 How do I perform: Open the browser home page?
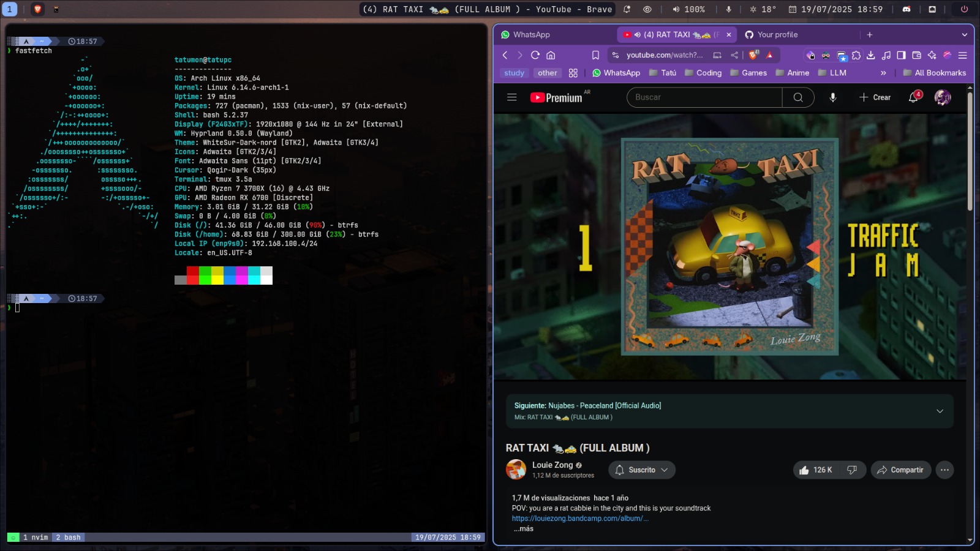pos(551,55)
